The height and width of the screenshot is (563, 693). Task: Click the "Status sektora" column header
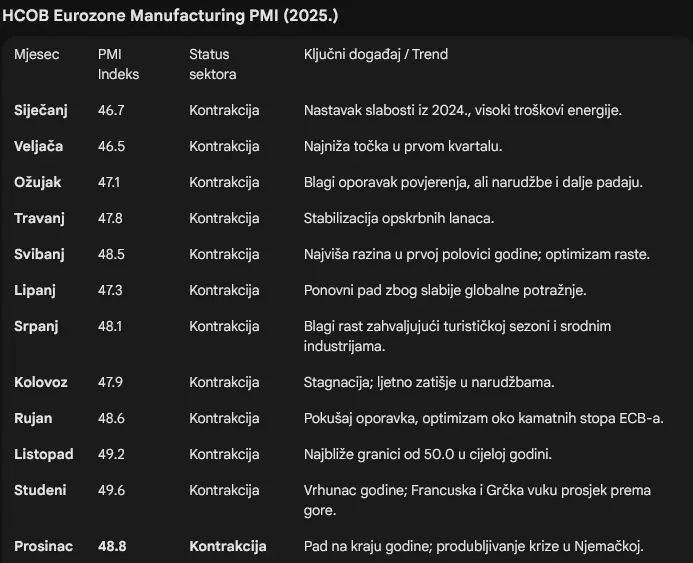point(212,64)
